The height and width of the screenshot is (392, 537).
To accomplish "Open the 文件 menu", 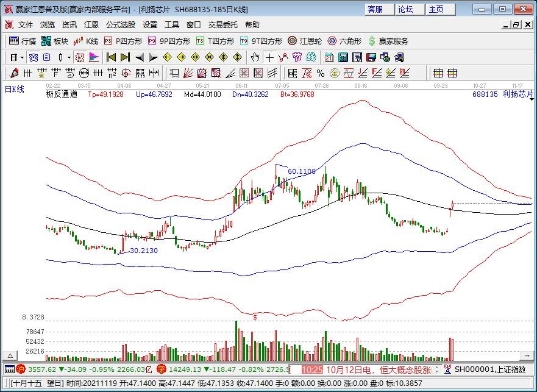I will pyautogui.click(x=26, y=24).
